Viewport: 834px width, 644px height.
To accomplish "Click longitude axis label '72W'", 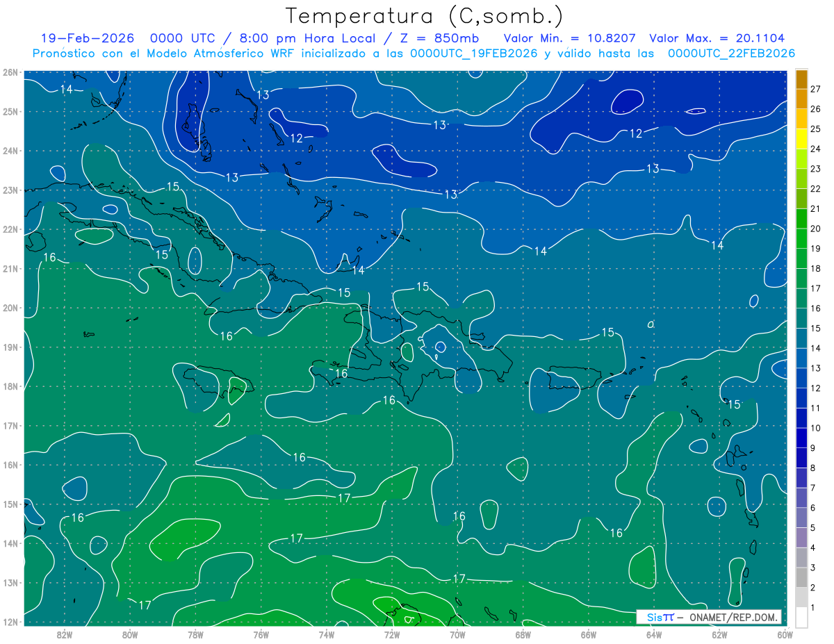I will click(392, 634).
